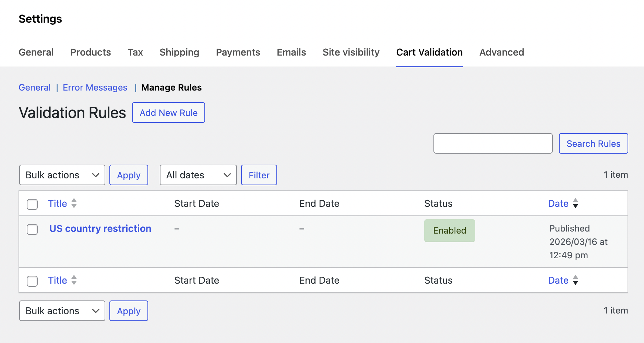Screen dimensions: 644x343
Task: Toggle select-all checkbox in table header
Action: click(32, 204)
